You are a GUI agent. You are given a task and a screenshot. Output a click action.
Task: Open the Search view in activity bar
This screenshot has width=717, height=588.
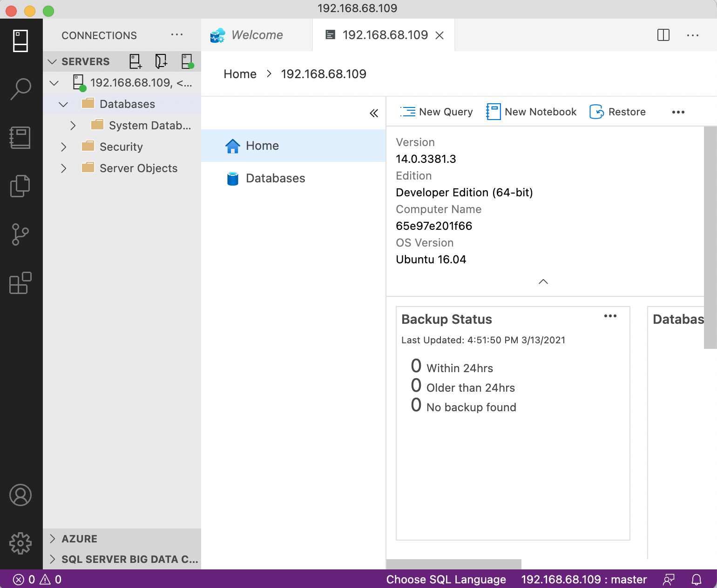[20, 89]
